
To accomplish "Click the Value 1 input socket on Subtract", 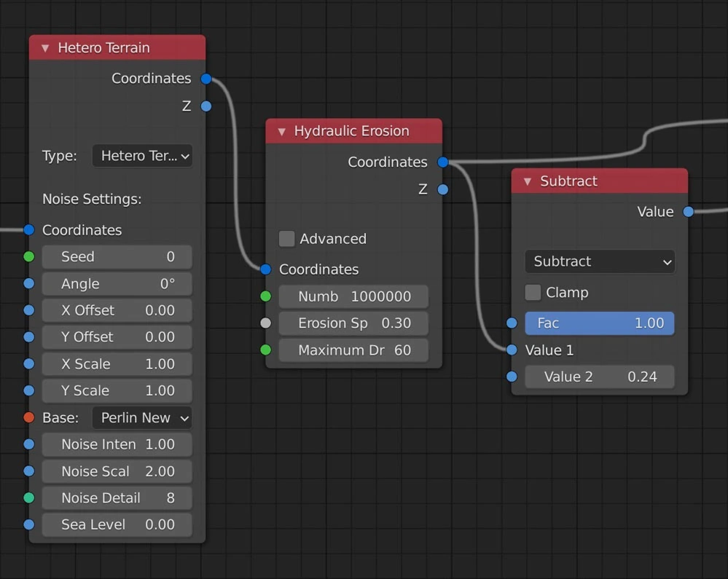I will pos(512,350).
